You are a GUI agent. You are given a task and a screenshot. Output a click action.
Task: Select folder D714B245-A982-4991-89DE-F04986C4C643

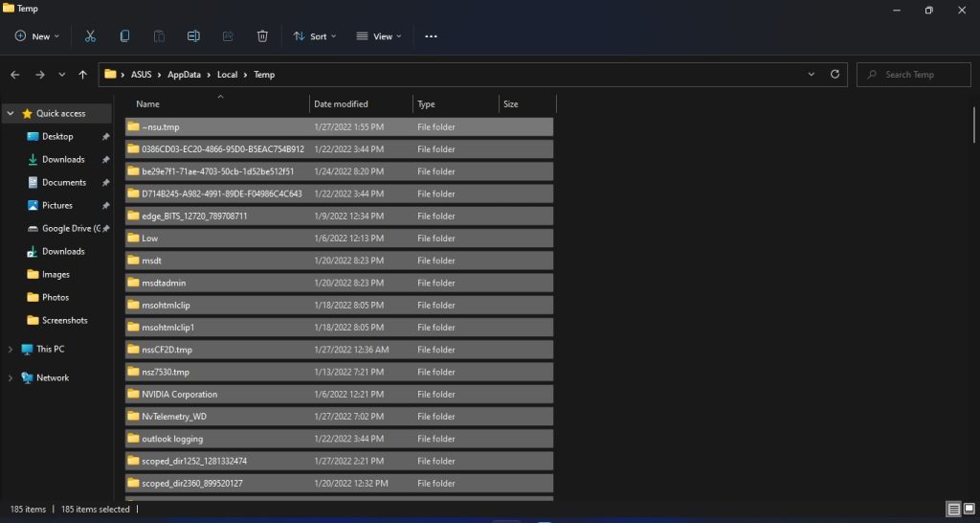[339, 193]
